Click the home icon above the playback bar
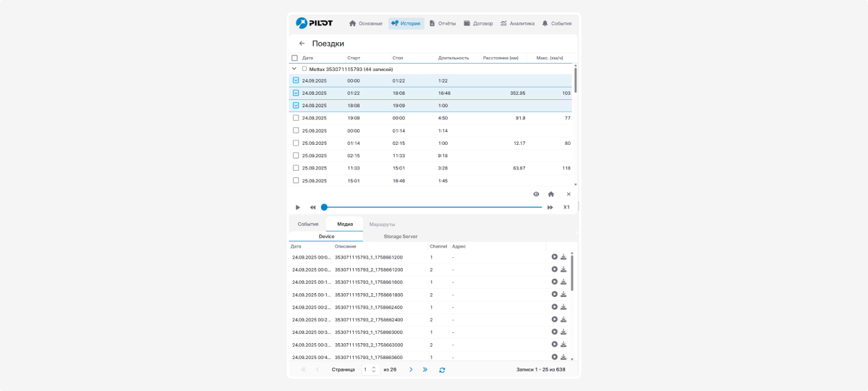The image size is (868, 391). [551, 194]
